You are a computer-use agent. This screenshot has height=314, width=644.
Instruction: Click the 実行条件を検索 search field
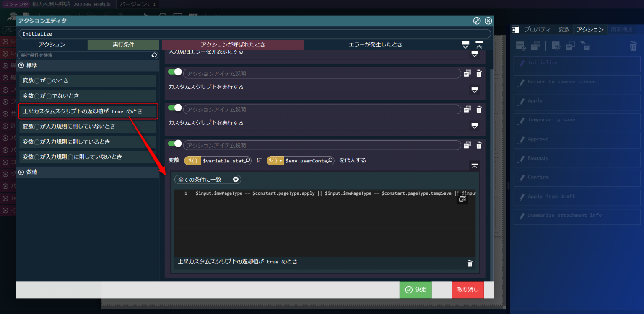point(84,55)
